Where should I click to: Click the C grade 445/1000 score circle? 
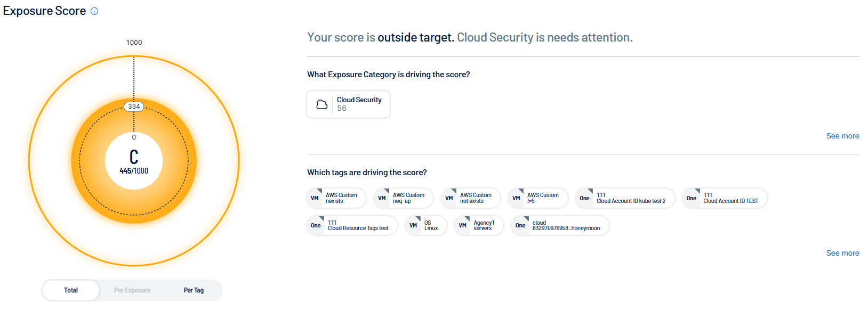(x=134, y=161)
